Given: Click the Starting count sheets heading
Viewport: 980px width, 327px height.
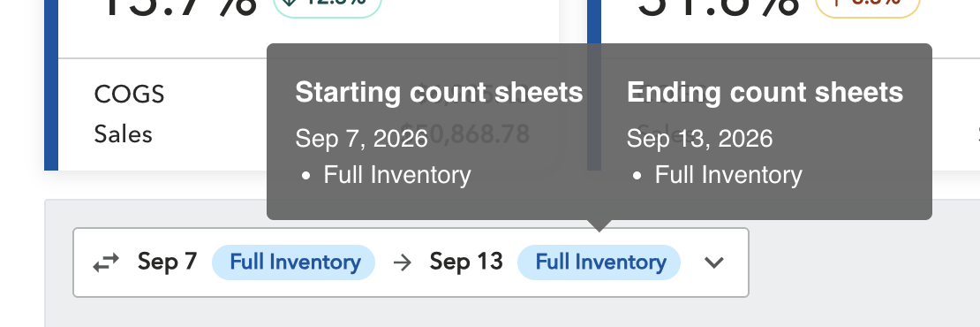Looking at the screenshot, I should click(x=440, y=93).
